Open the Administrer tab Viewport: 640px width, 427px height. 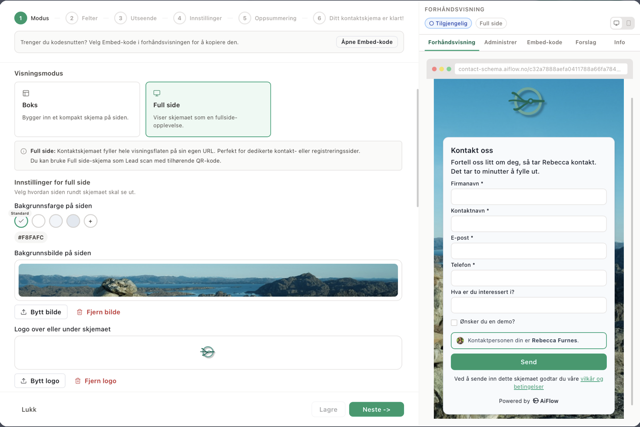(500, 42)
